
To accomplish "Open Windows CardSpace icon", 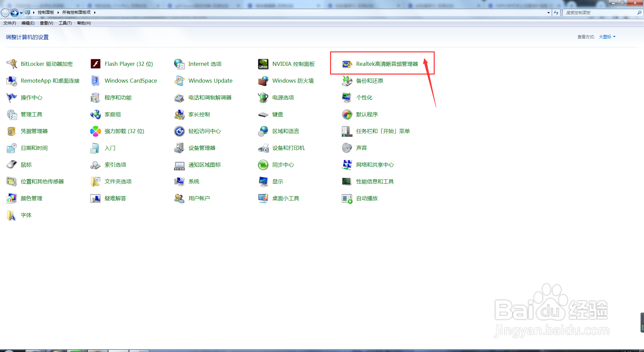I will pos(96,81).
